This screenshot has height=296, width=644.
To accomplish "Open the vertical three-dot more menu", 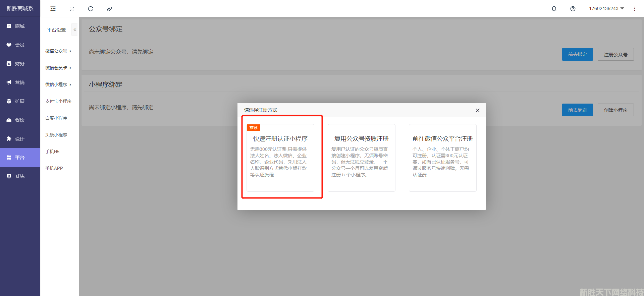I will coord(634,9).
